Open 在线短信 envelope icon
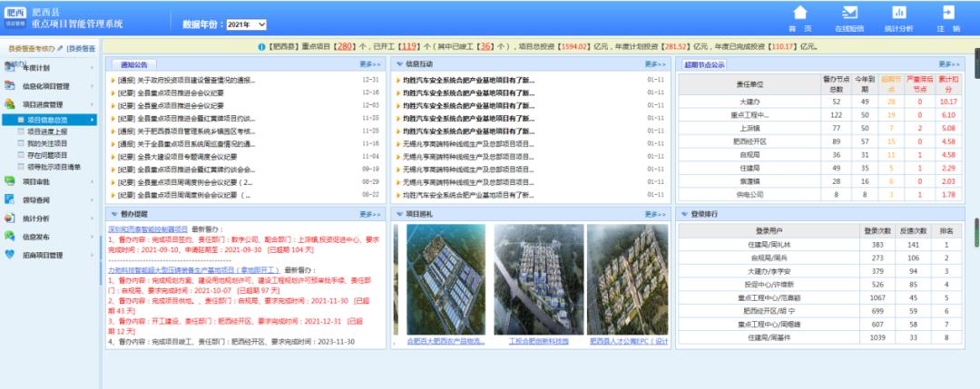 point(849,13)
